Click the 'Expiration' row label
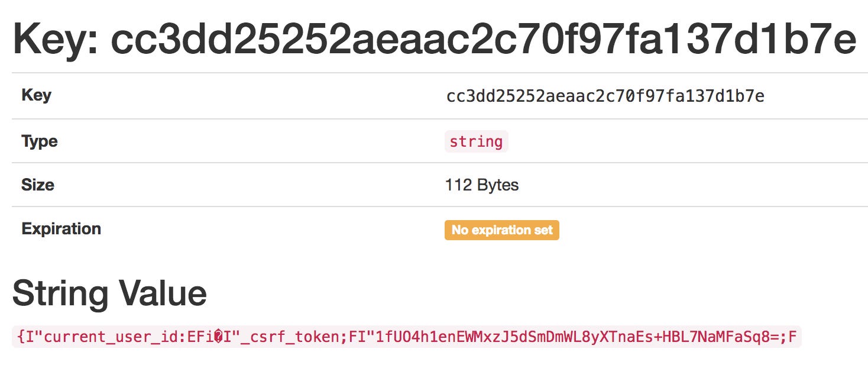 coord(61,229)
